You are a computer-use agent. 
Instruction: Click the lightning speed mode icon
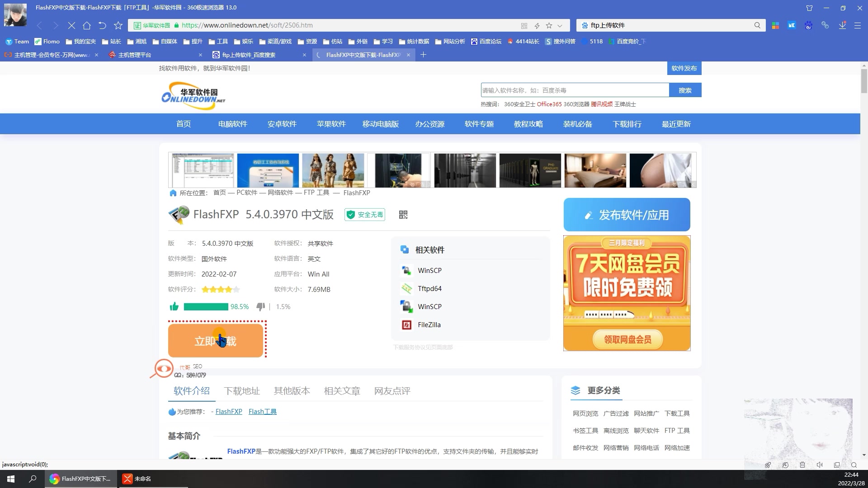click(x=537, y=26)
